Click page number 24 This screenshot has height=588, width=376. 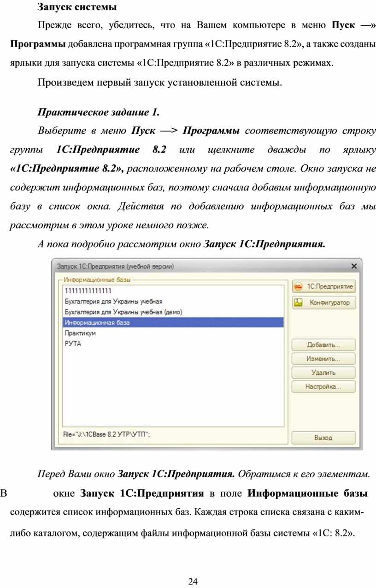[x=193, y=581]
